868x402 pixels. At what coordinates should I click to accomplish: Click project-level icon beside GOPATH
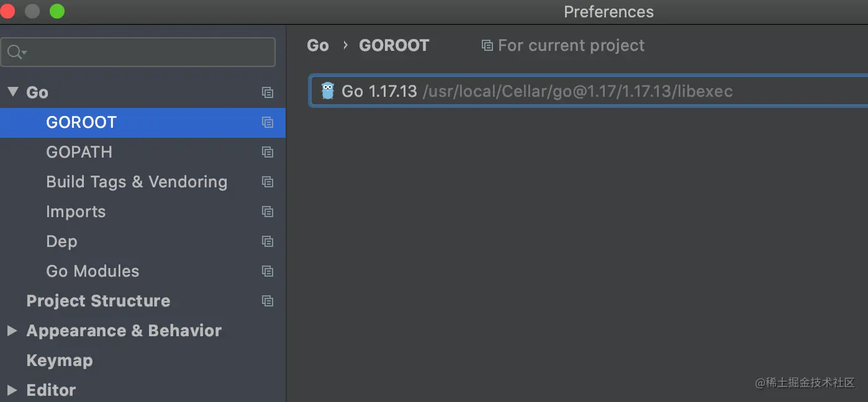point(268,152)
